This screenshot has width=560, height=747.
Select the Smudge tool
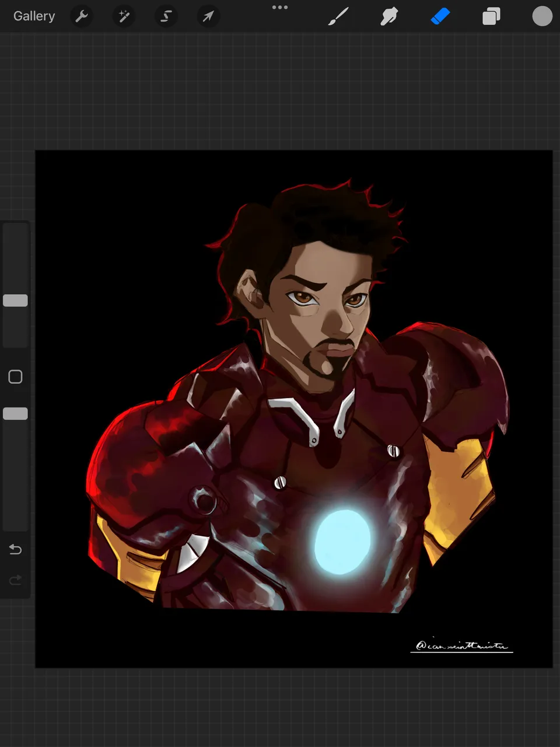point(389,16)
